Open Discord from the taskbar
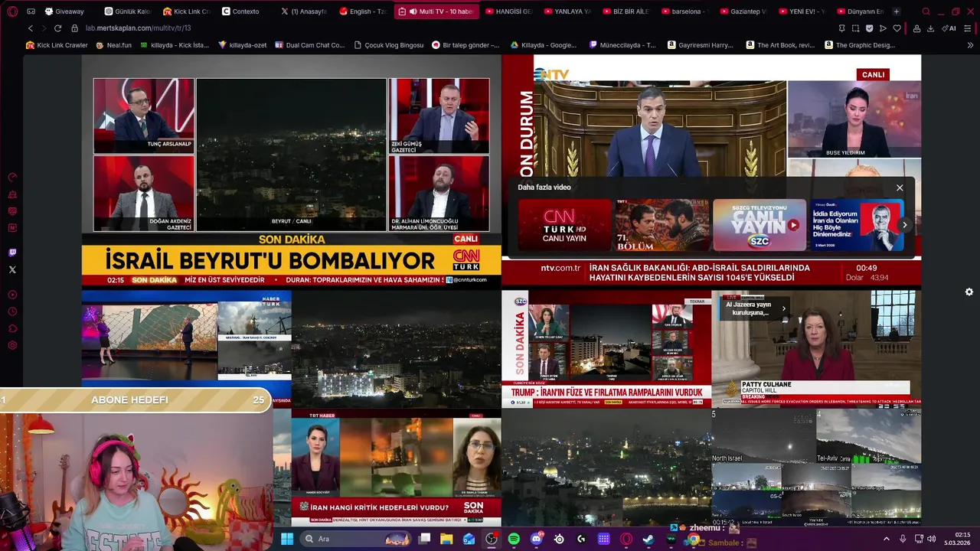 click(x=537, y=539)
